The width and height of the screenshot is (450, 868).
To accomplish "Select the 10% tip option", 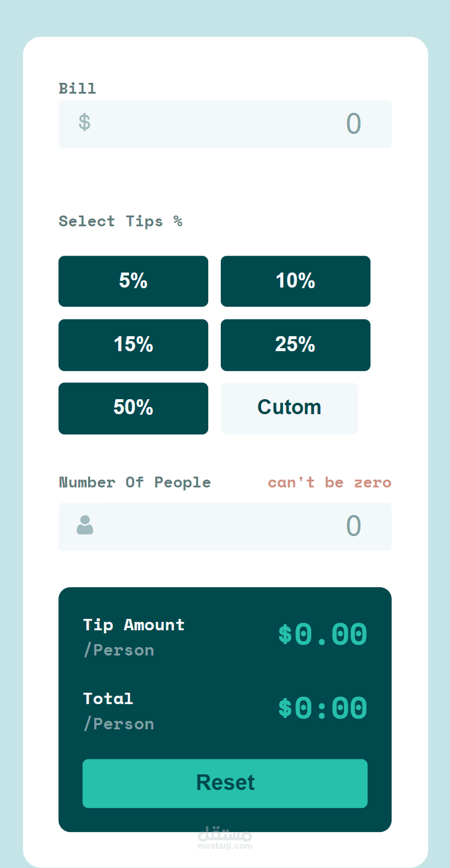I will click(295, 281).
